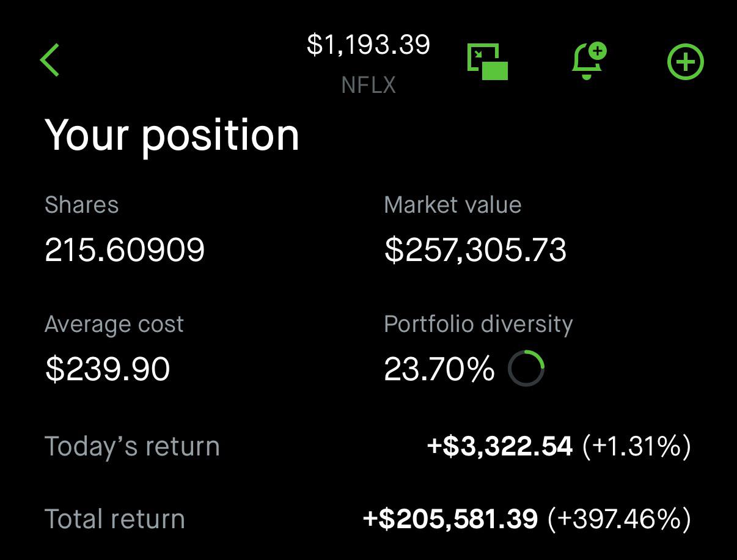Tap the $1,193.39 price in header
737x560 pixels.
[x=369, y=45]
